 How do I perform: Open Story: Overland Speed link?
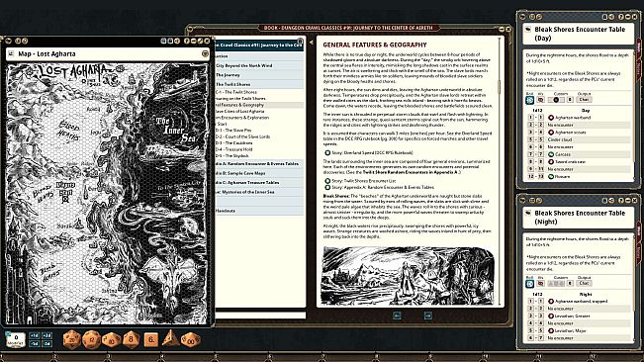(x=369, y=153)
